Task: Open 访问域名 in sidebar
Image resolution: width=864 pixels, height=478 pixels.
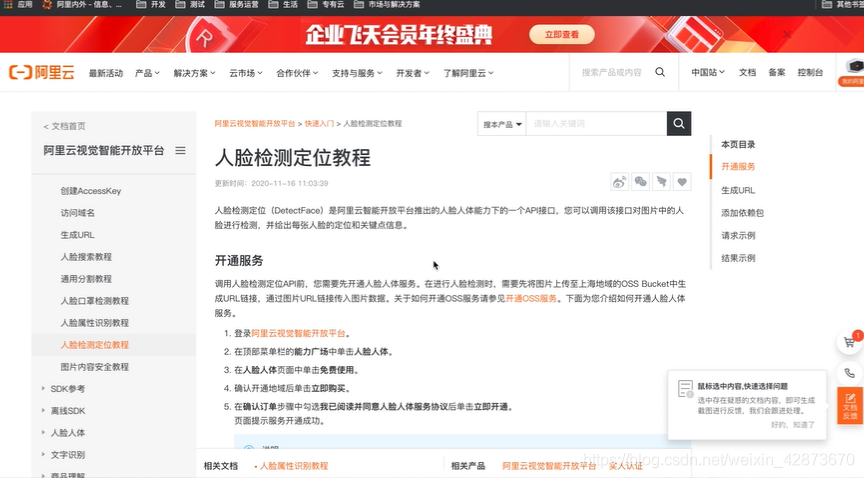Action: (78, 213)
